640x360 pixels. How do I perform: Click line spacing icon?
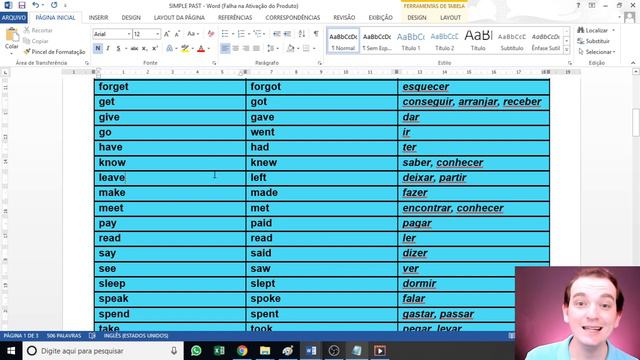(270, 49)
